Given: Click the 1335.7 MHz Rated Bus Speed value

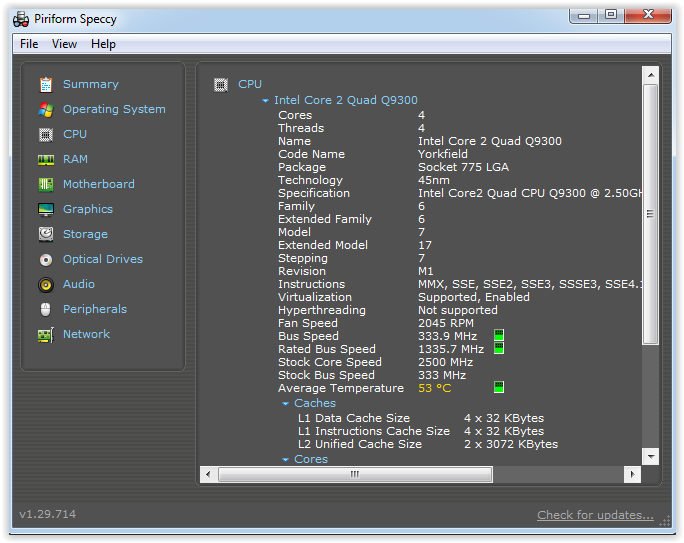Looking at the screenshot, I should (451, 349).
